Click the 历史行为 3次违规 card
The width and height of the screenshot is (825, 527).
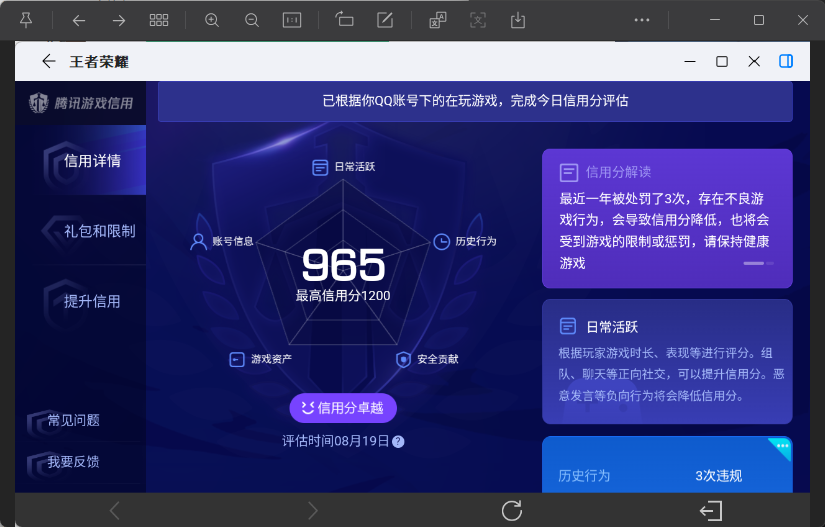[x=667, y=464]
